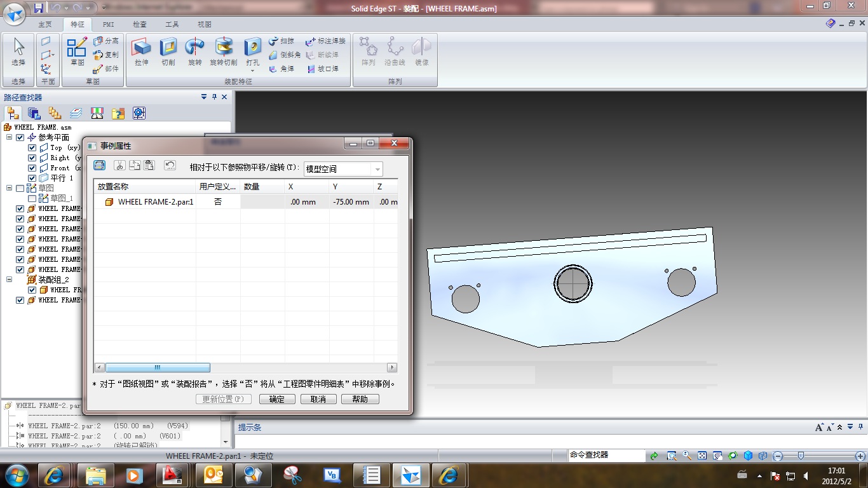The image size is (868, 488).
Task: Click the coordinate system icon in 平面 group
Action: point(46,69)
